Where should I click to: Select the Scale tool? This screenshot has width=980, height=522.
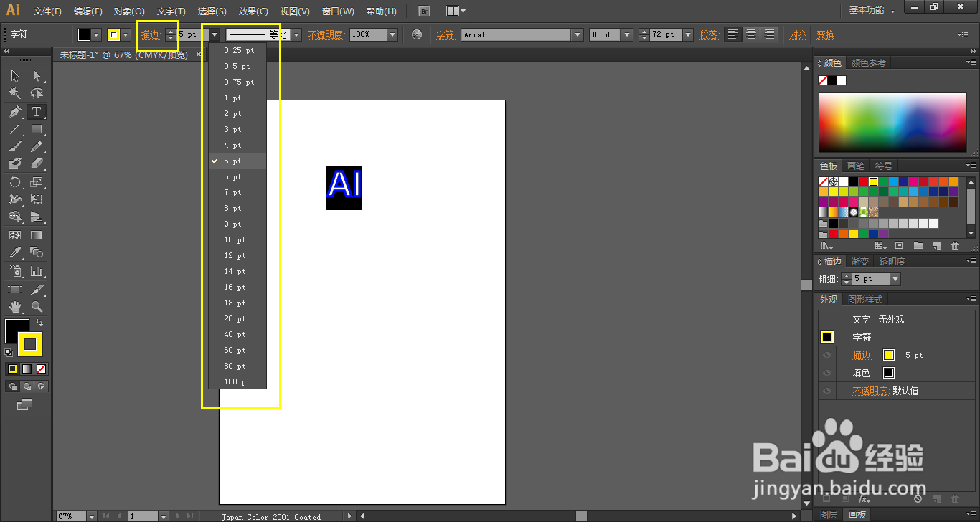coord(37,182)
